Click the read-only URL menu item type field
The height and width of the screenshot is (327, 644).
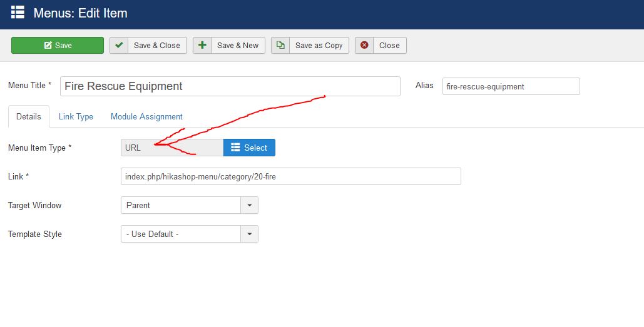(172, 148)
